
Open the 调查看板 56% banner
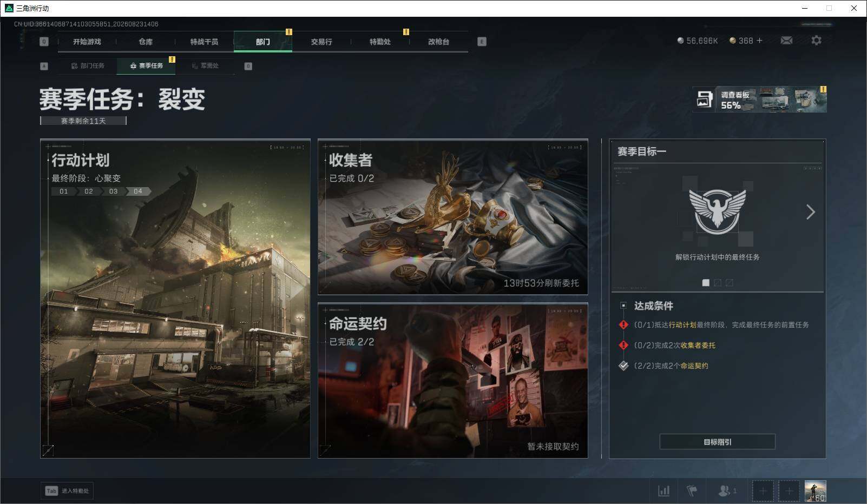[x=759, y=100]
